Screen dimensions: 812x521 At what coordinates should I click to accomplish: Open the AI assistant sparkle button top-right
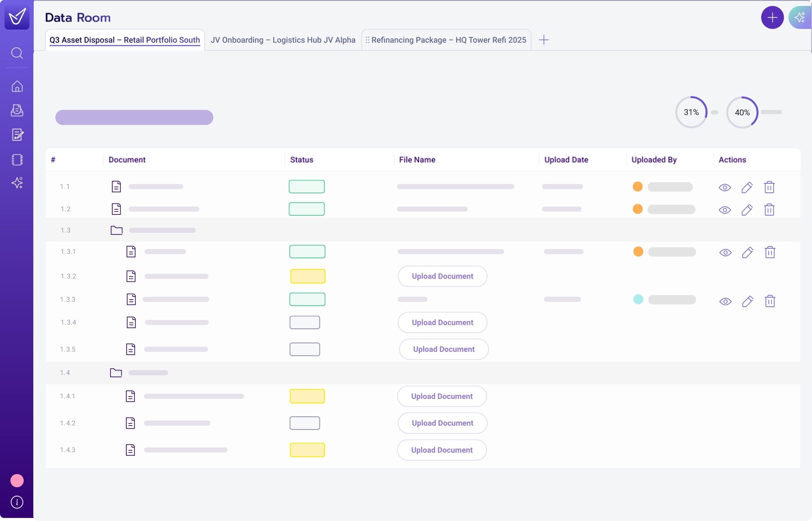(x=800, y=18)
